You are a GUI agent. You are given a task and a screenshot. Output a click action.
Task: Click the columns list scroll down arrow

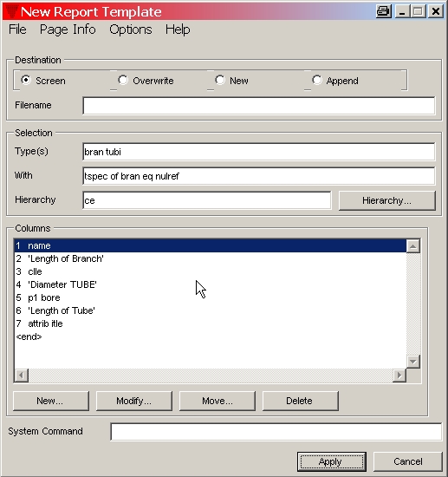(x=413, y=362)
